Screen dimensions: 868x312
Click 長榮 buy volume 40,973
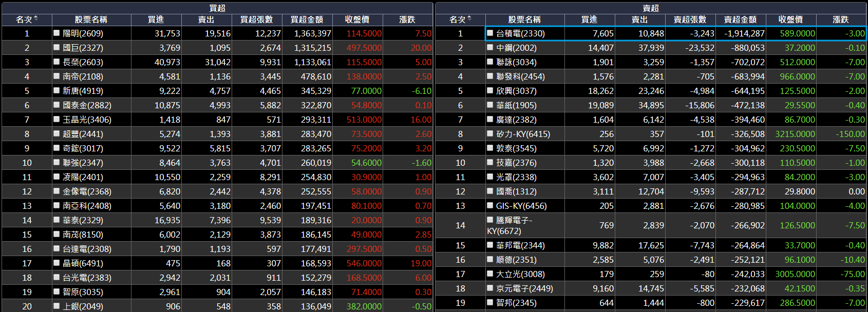pyautogui.click(x=167, y=62)
